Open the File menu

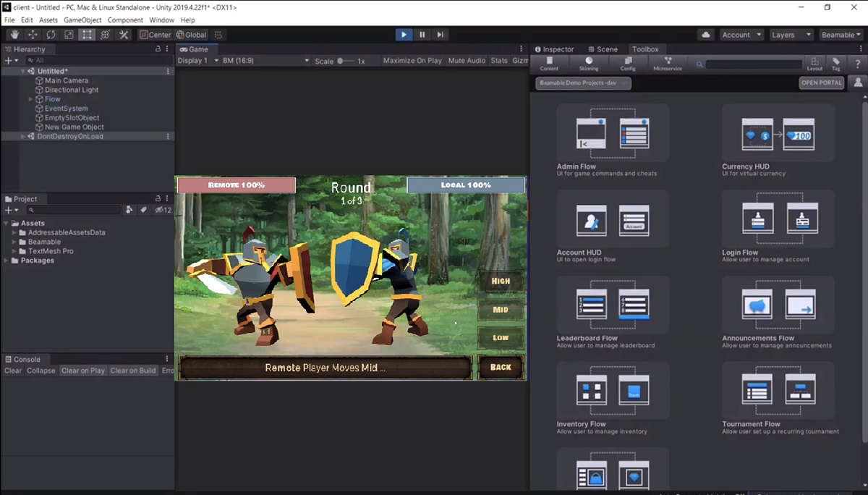pos(9,20)
